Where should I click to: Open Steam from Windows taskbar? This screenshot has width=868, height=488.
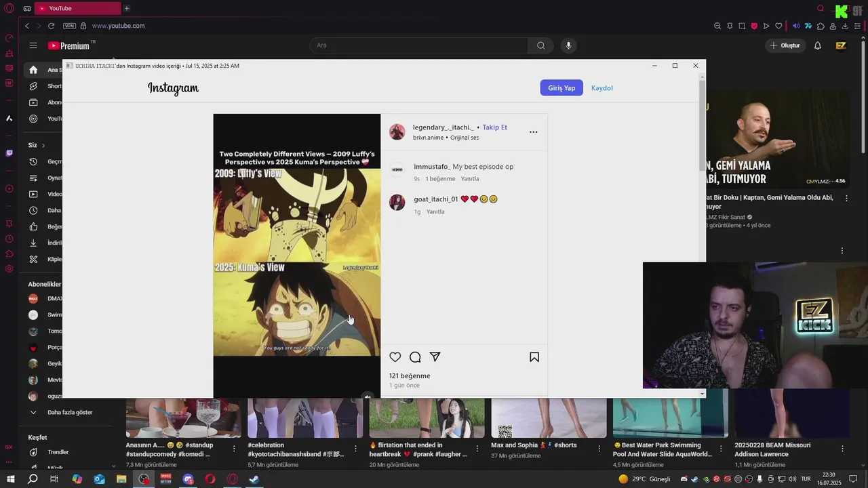coord(254,479)
